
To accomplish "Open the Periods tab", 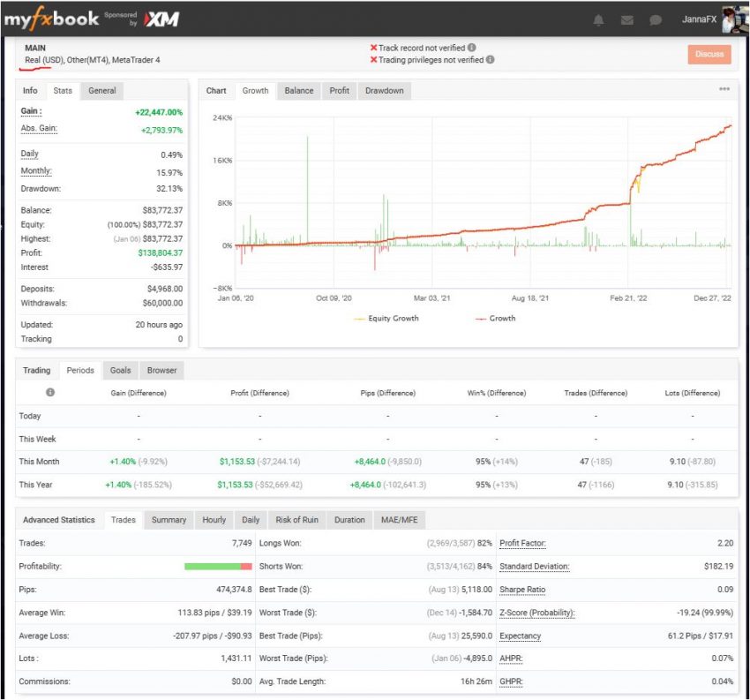I will [80, 370].
